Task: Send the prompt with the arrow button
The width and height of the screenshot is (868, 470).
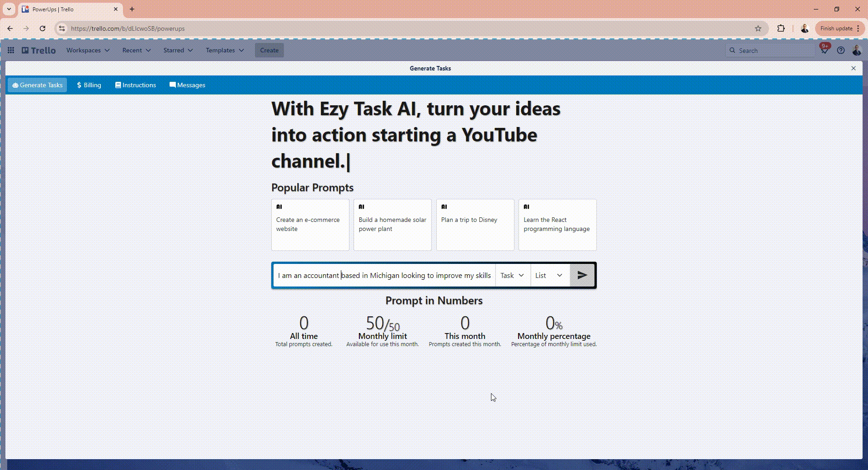Action: coord(582,275)
